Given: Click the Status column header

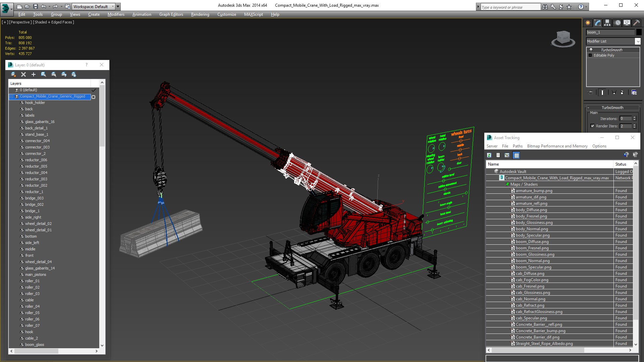Looking at the screenshot, I should 623,164.
